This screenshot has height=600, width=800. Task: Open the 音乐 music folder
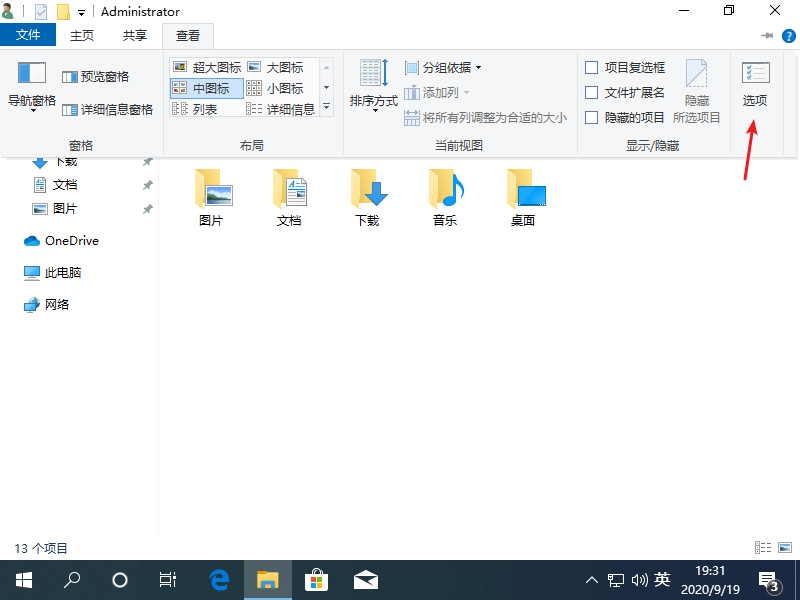click(x=444, y=197)
